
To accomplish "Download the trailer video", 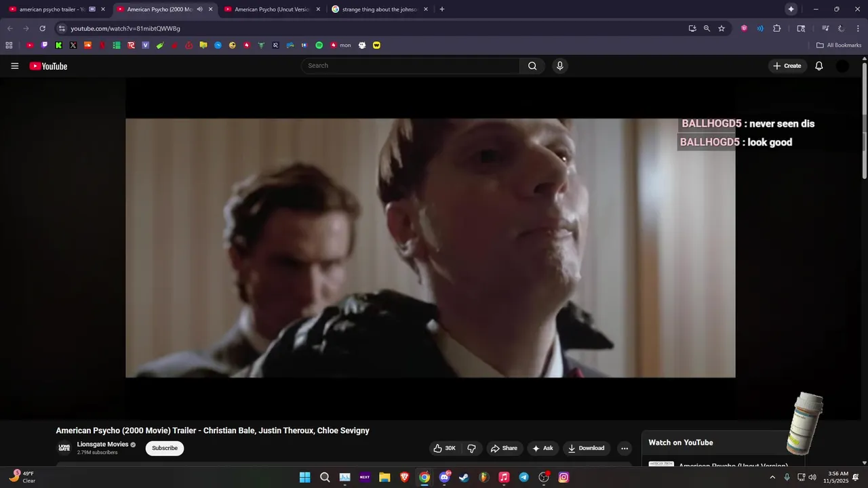I will click(586, 448).
